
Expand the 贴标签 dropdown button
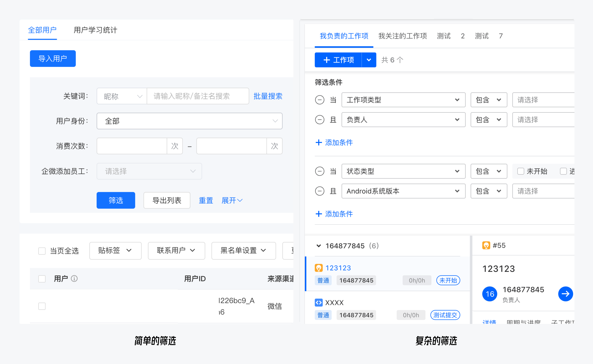[115, 251]
